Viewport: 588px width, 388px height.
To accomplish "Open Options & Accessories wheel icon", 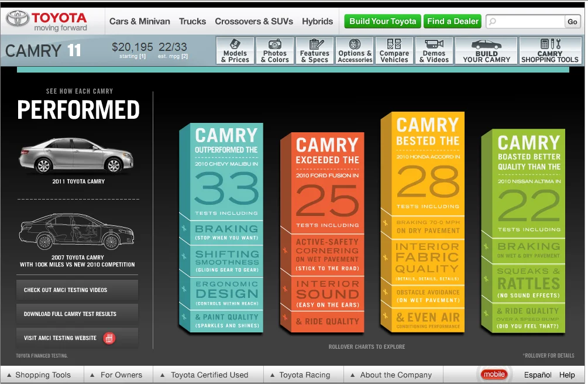I will click(355, 44).
